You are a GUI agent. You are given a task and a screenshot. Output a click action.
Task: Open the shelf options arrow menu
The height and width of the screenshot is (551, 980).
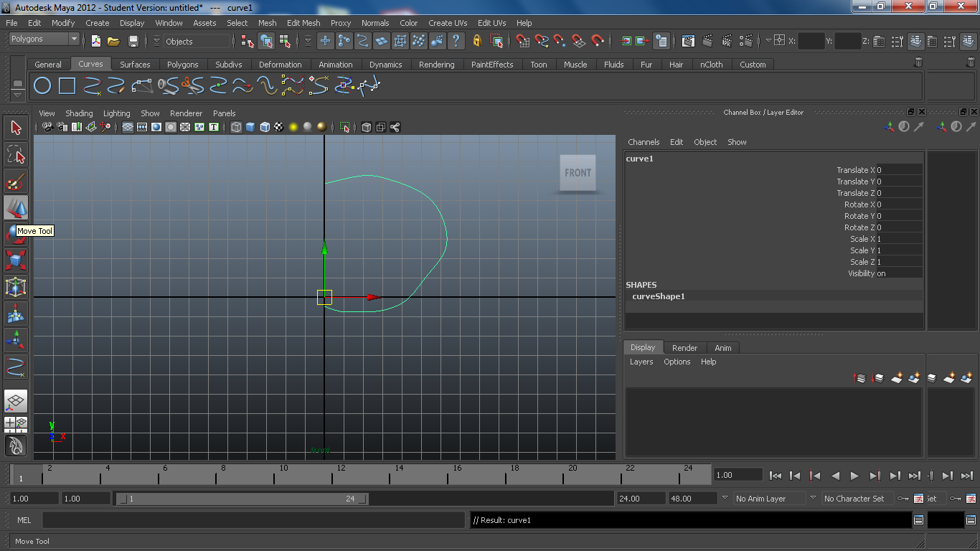click(18, 94)
